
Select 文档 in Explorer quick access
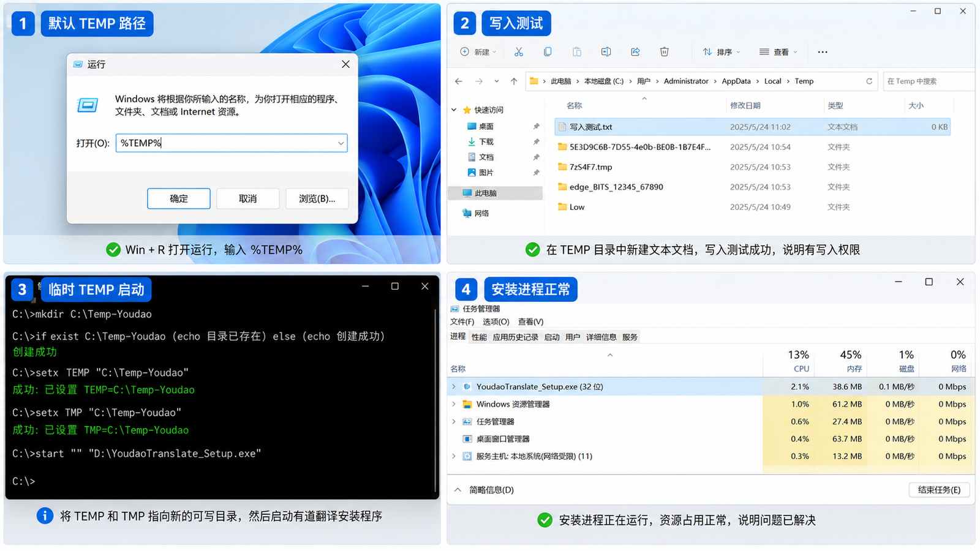pos(486,157)
